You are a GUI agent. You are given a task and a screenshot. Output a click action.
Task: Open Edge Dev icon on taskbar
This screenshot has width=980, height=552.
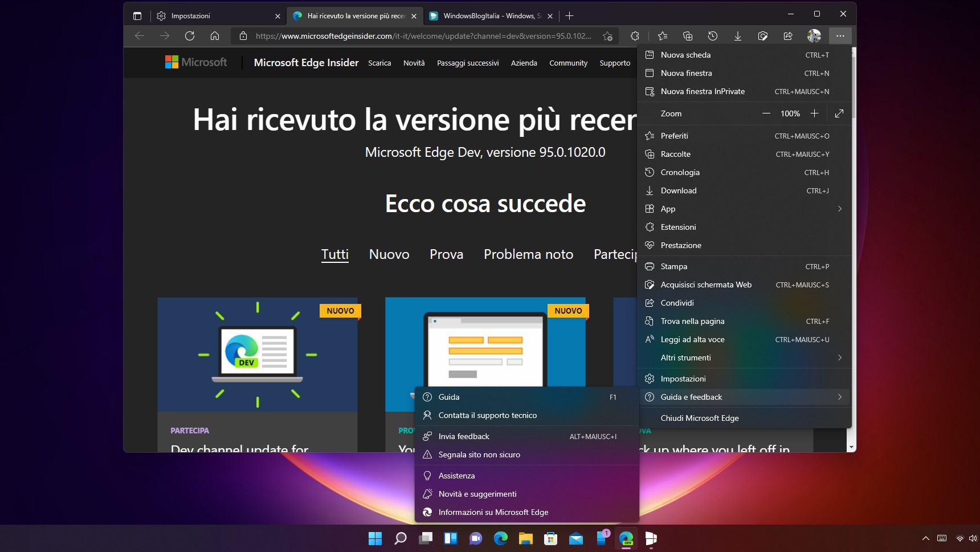point(626,538)
